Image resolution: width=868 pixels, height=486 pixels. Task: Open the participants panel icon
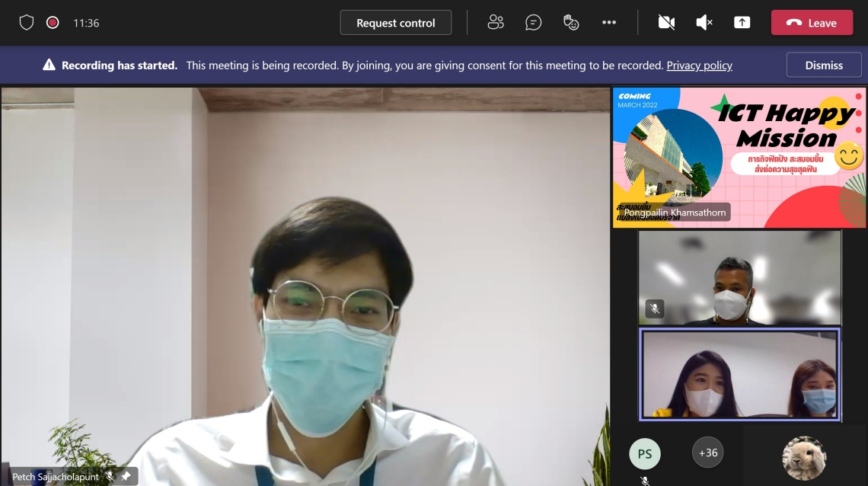496,23
